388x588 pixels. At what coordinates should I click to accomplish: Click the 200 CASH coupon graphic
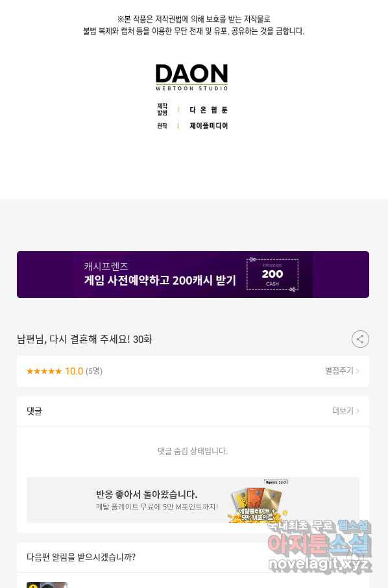pos(272,275)
